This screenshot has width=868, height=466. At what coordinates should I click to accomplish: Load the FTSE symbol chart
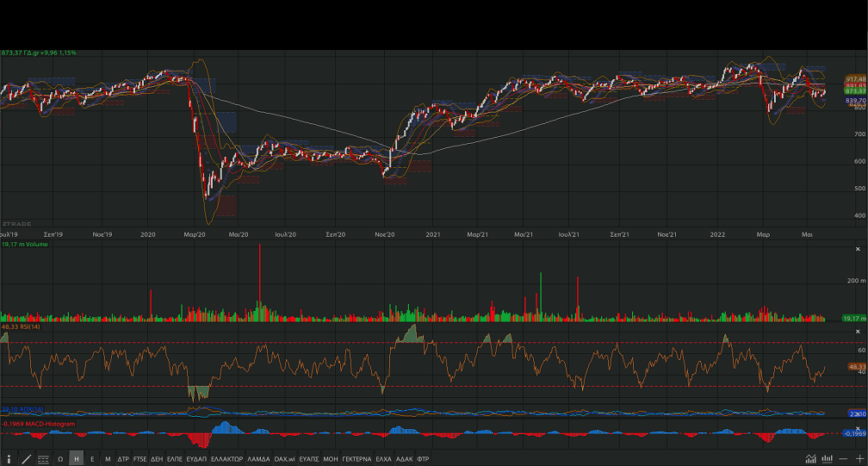[139, 459]
